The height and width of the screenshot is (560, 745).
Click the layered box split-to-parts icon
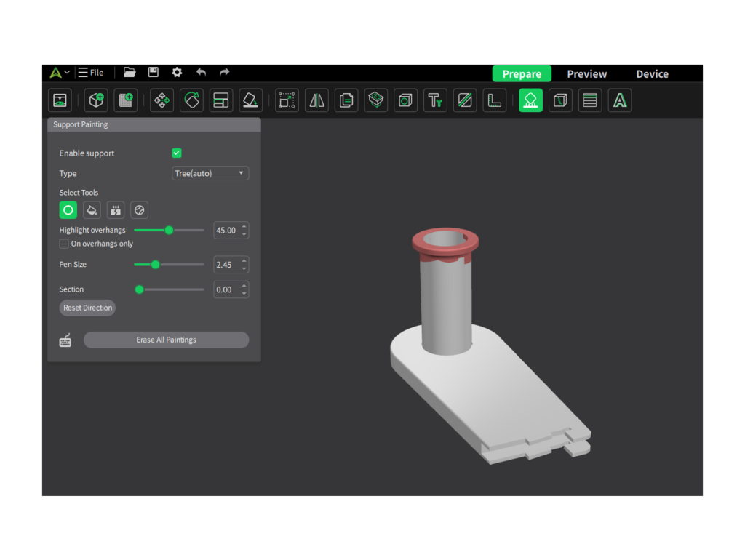click(376, 100)
